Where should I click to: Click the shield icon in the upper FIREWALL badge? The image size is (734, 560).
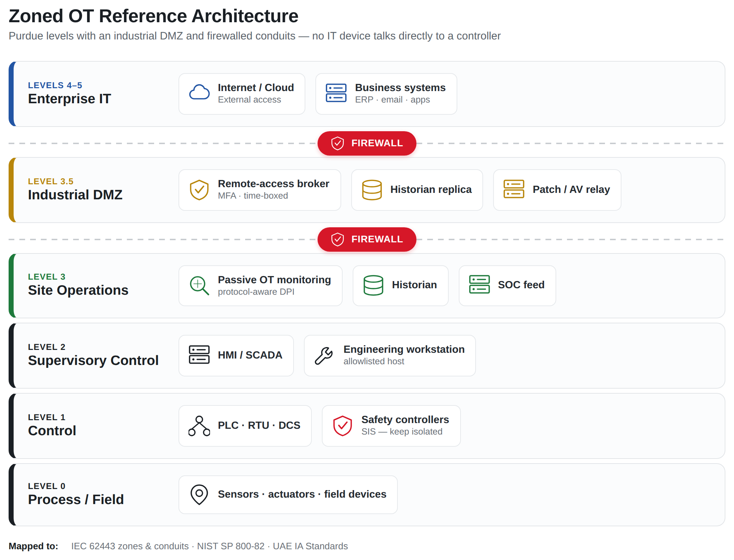(338, 143)
